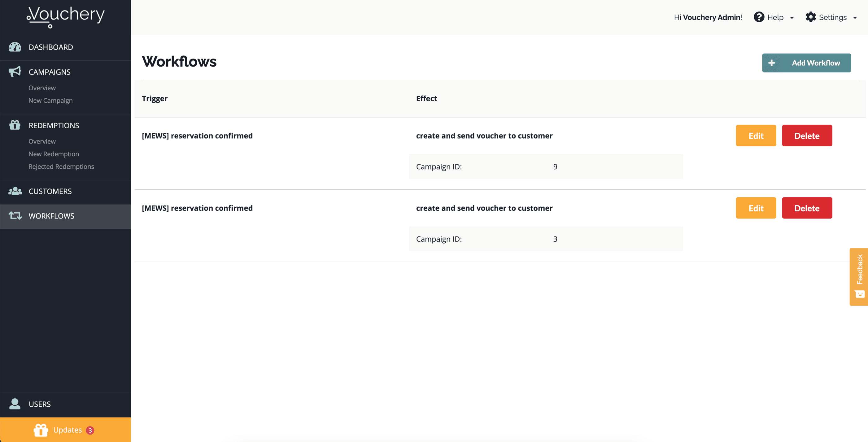Click the Campaigns megaphone icon
The image size is (868, 442).
15,72
